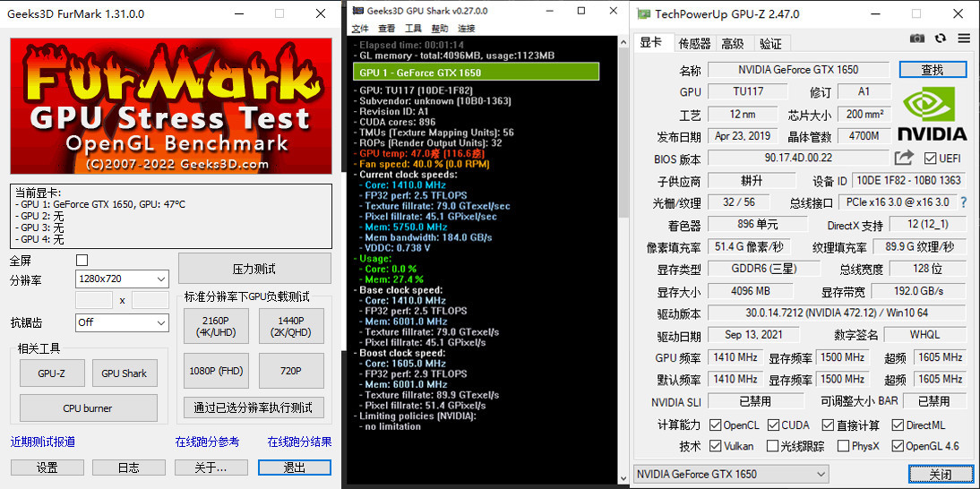Open the 在线跑分参考 link

click(207, 442)
